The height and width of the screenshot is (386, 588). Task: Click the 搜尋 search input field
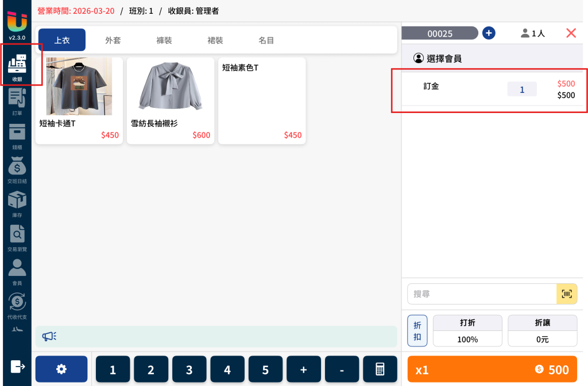[x=482, y=294]
